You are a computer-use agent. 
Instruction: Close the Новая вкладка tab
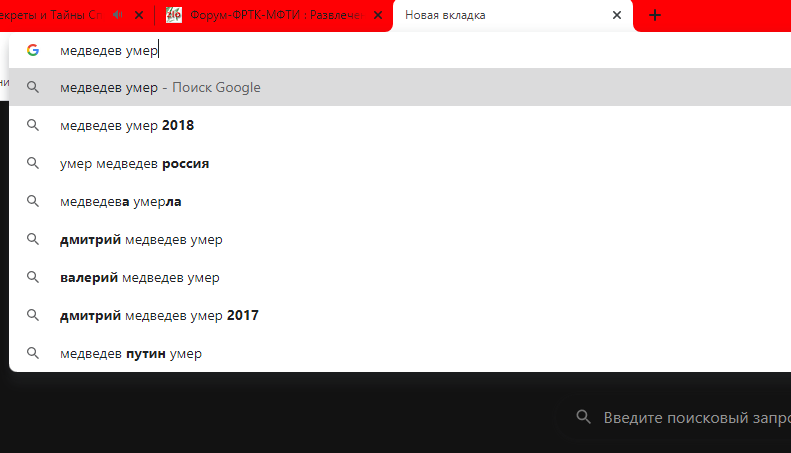click(x=617, y=15)
